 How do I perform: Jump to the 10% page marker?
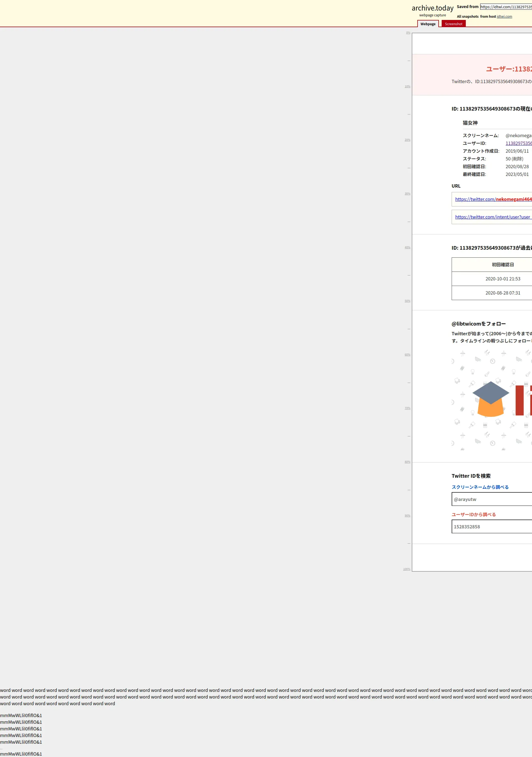pos(407,86)
